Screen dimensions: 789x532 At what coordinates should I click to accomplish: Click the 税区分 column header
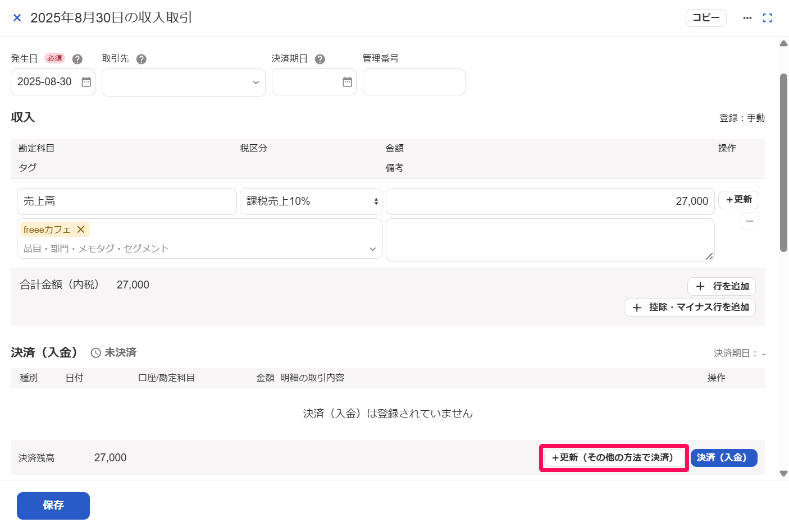coord(253,148)
